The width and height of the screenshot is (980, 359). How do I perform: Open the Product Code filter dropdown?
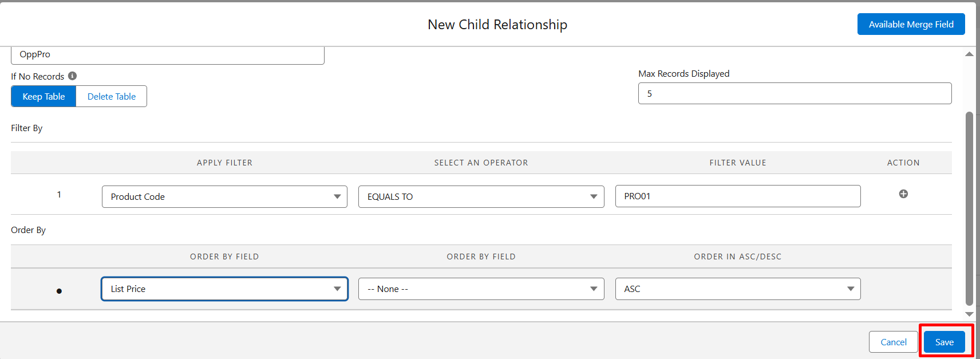(224, 197)
